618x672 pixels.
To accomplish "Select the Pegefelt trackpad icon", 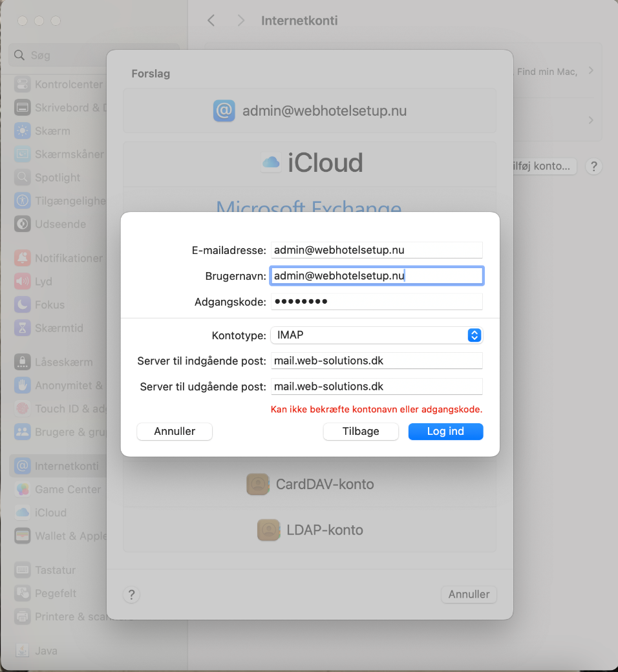I will 22,593.
